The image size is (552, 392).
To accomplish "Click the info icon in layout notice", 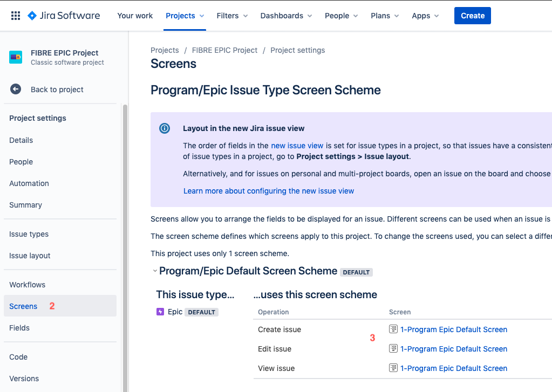I will tap(165, 128).
